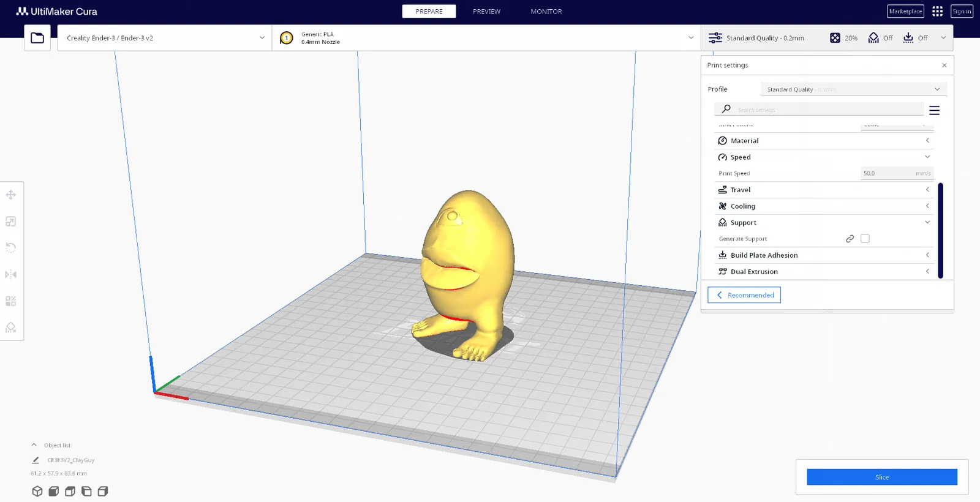Click the Generate Support link icon

click(x=850, y=239)
